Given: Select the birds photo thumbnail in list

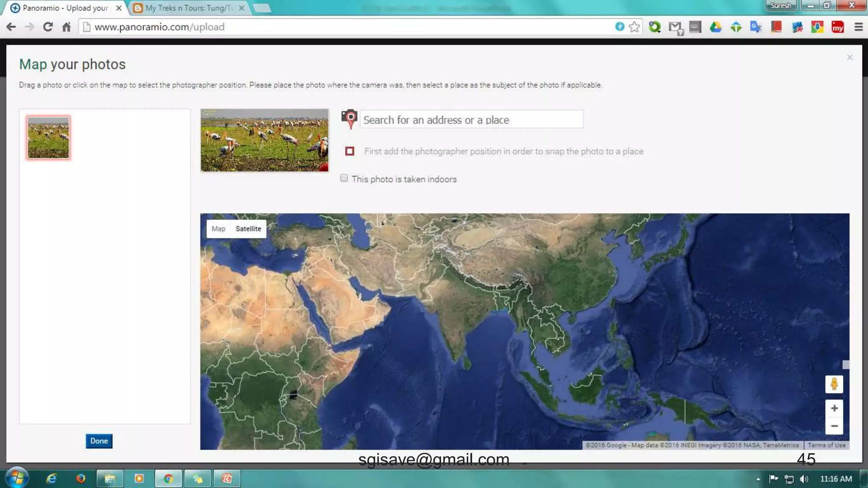Looking at the screenshot, I should click(48, 138).
